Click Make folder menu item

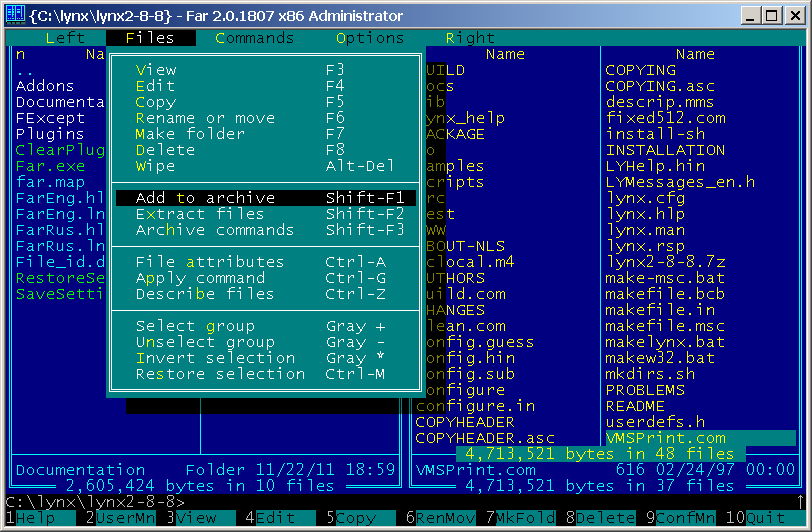point(266,134)
